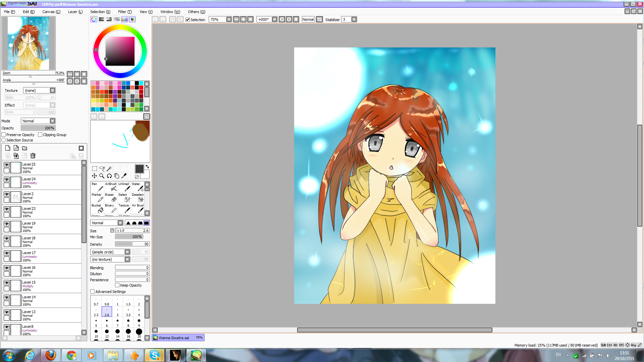
Task: Select the Hand pan tool
Action: 116,176
